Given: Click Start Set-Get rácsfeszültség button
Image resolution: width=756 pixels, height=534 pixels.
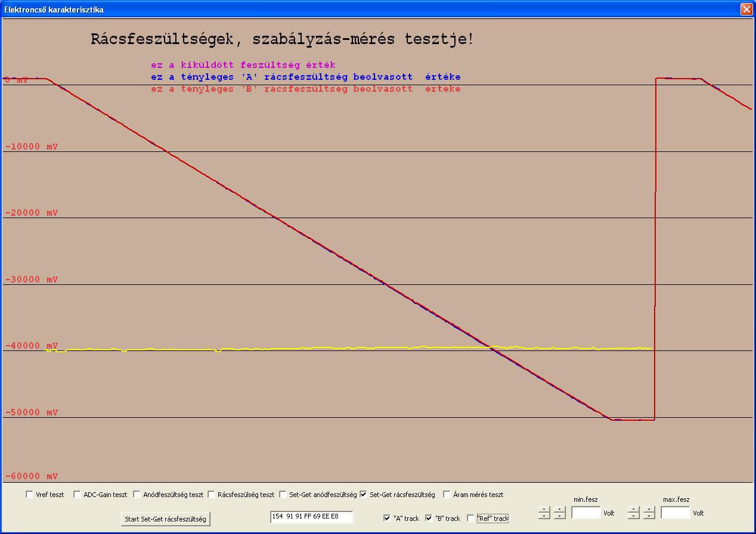Looking at the screenshot, I should tap(165, 519).
